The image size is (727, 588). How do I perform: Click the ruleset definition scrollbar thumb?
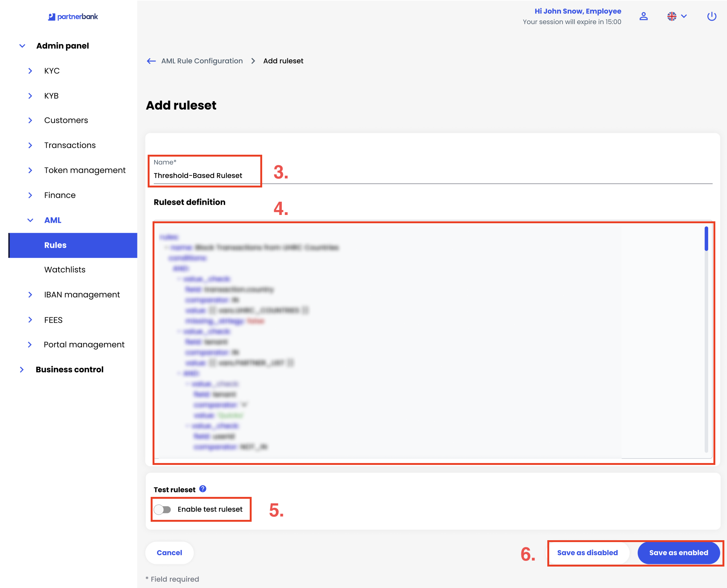706,239
